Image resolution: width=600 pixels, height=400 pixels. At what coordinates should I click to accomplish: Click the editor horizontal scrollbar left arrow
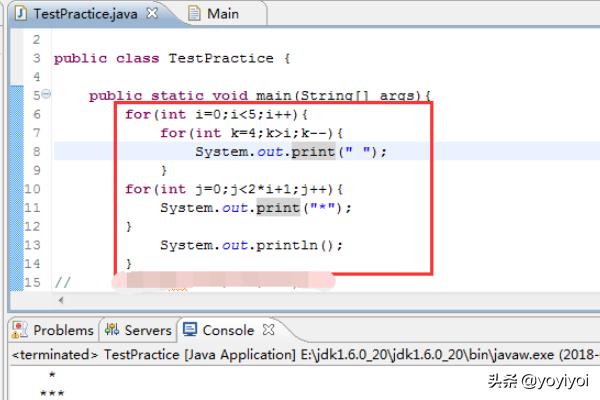[x=61, y=300]
